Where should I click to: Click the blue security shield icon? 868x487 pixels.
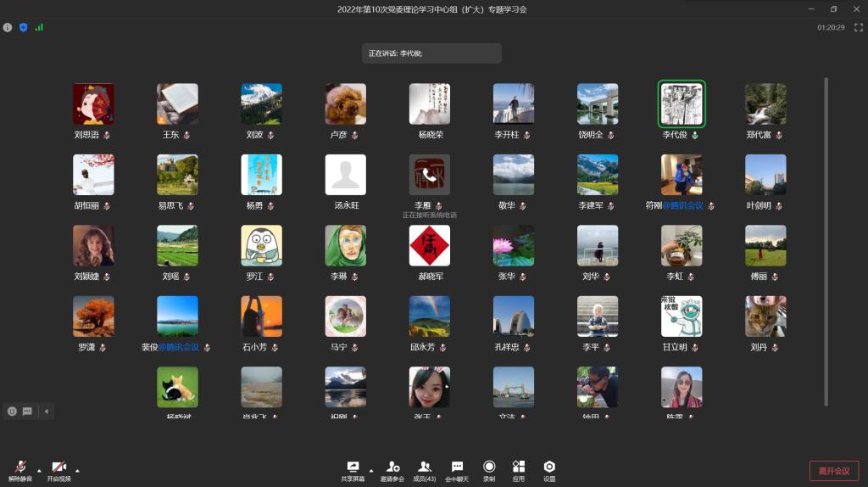[23, 27]
